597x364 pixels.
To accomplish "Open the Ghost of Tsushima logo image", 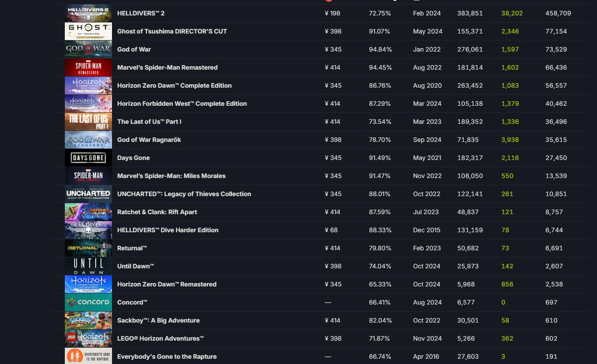I will [88, 31].
